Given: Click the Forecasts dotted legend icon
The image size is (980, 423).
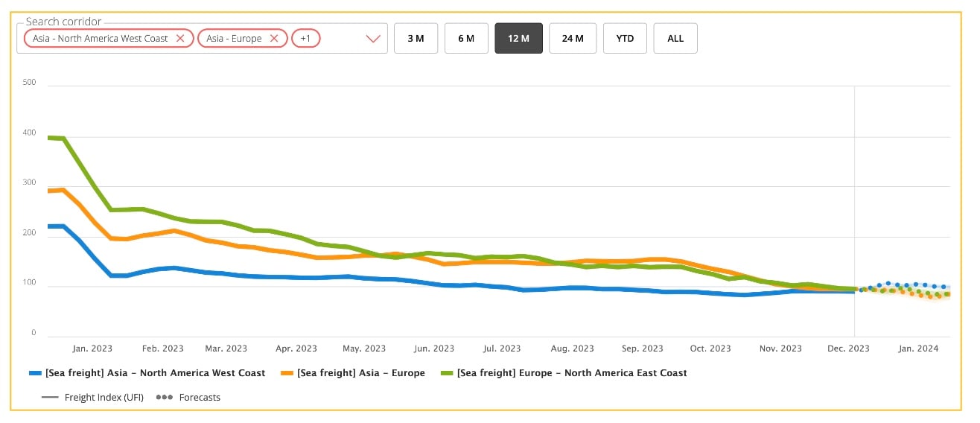Looking at the screenshot, I should (x=163, y=397).
